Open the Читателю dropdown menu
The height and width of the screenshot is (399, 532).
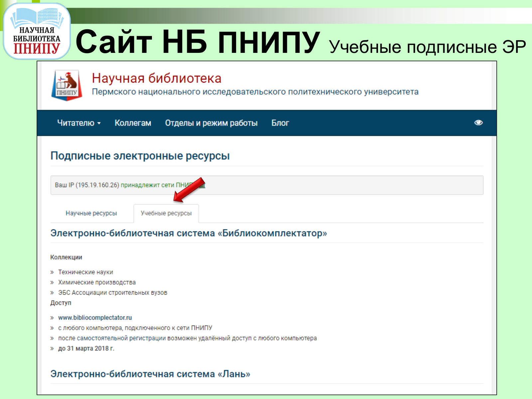[x=79, y=123]
